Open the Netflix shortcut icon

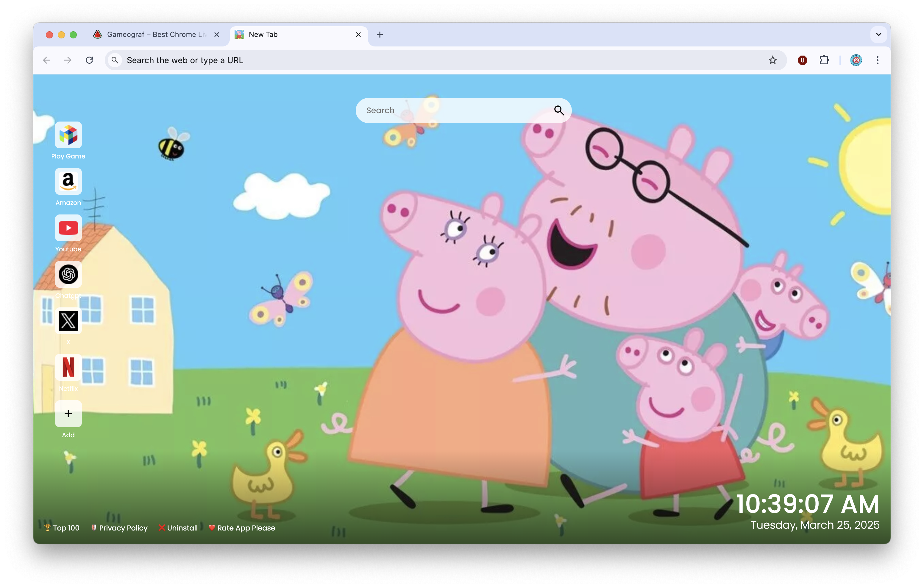coord(68,367)
